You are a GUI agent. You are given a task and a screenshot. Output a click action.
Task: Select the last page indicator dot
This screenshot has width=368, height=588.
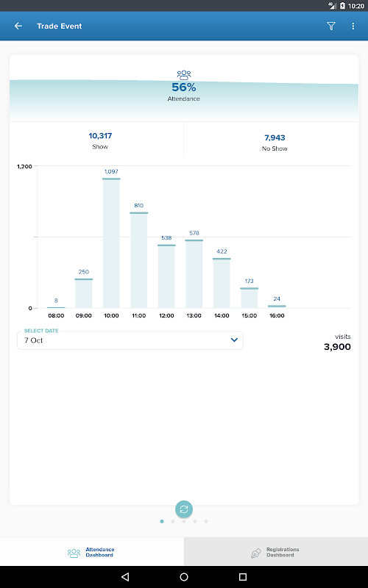(x=206, y=521)
